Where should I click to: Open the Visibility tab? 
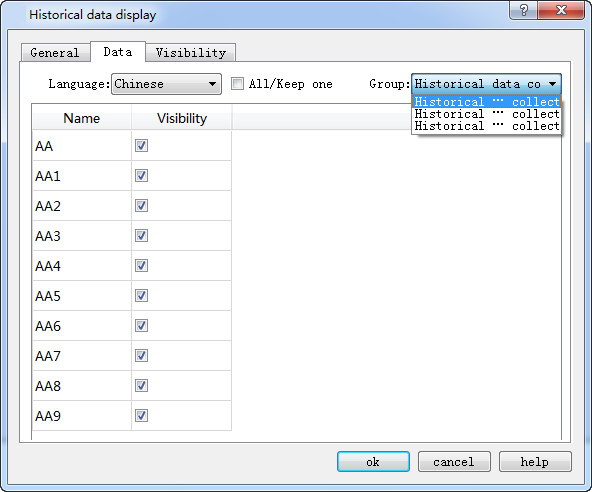coord(191,52)
